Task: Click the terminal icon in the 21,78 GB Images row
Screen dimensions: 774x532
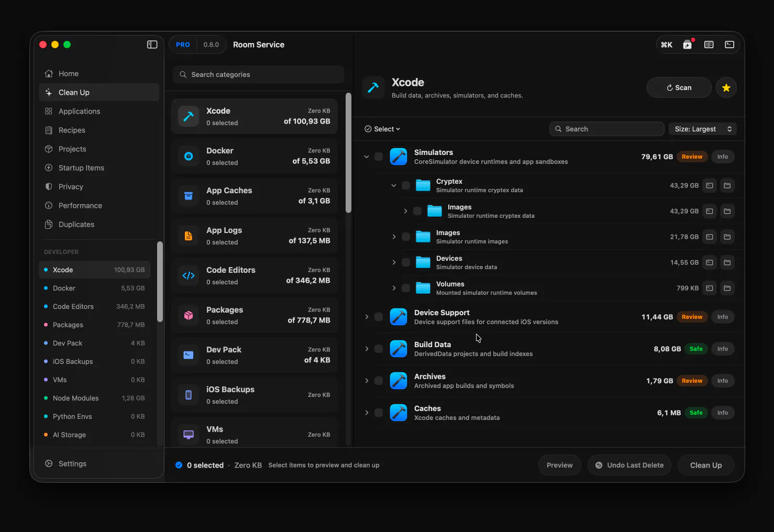Action: click(x=710, y=237)
